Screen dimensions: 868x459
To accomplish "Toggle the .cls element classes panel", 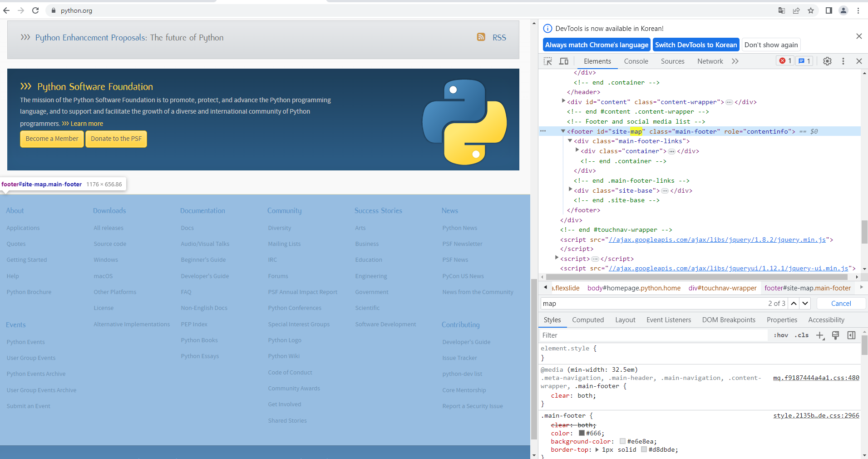I will 802,335.
